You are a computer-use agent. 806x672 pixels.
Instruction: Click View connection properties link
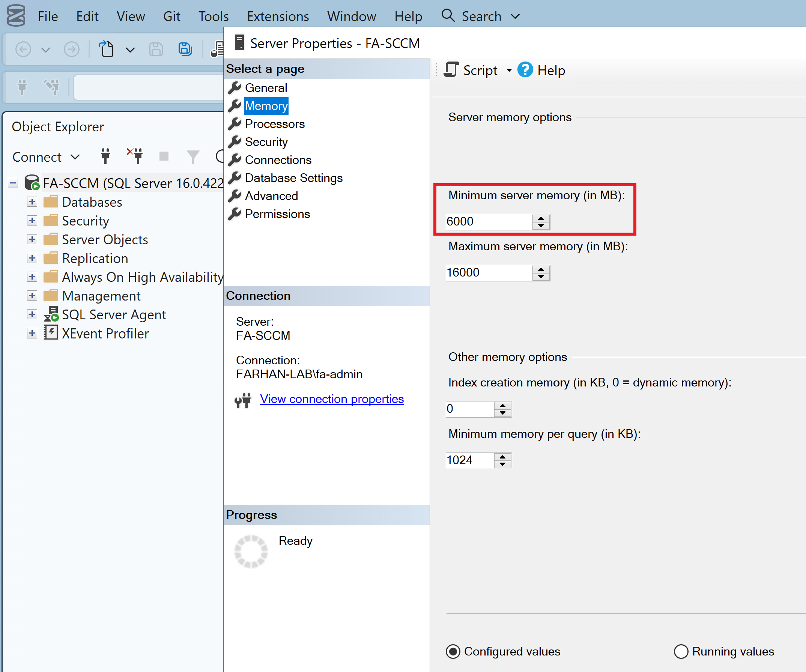(332, 399)
